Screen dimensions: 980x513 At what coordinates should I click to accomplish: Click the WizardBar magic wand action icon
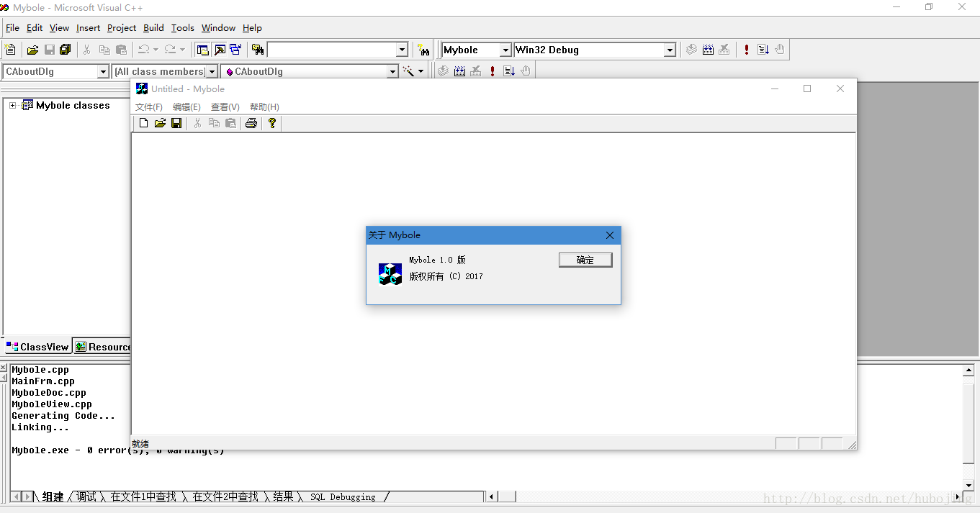tap(408, 71)
